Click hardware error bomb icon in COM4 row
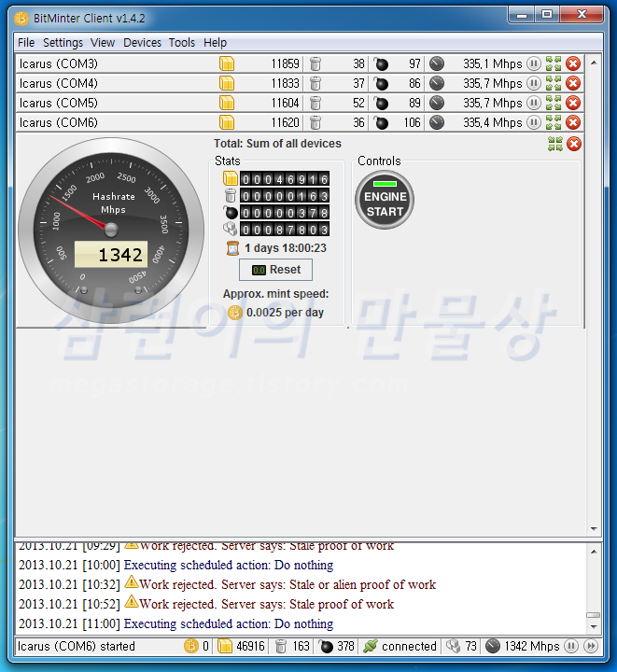Viewport: 617px width, 672px height. point(381,83)
